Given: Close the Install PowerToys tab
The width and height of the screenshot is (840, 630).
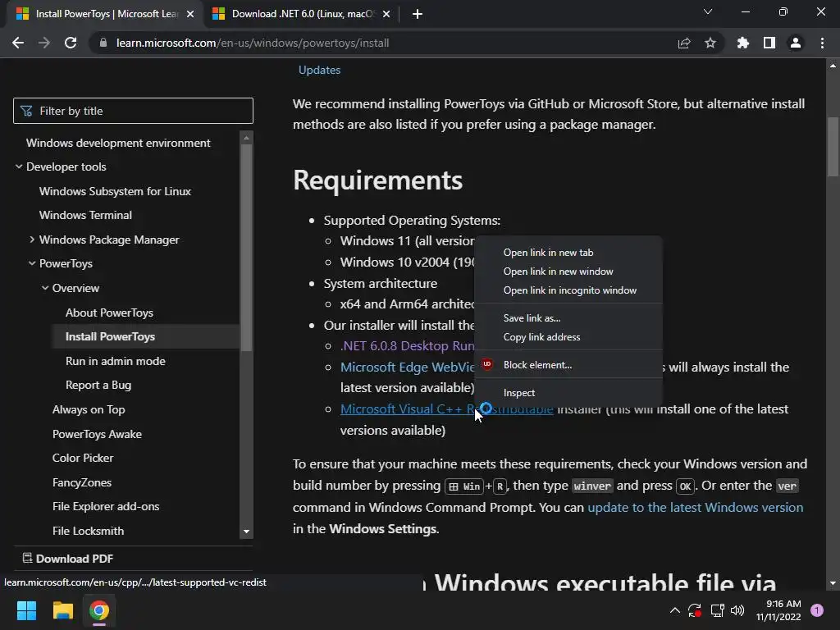Looking at the screenshot, I should click(x=190, y=14).
